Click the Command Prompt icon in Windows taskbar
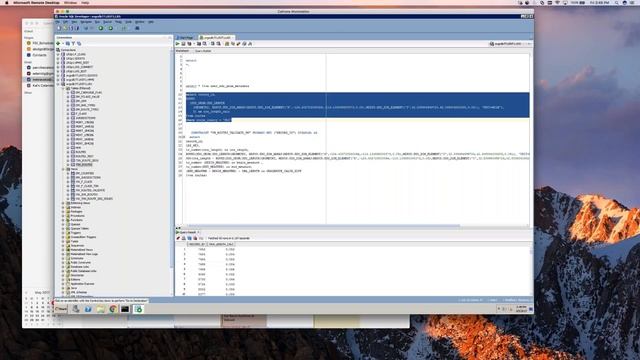Screen dimensions: 640x360 125,309
